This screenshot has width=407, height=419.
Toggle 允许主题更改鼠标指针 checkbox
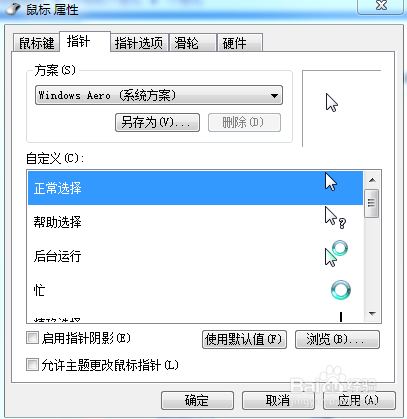32,364
